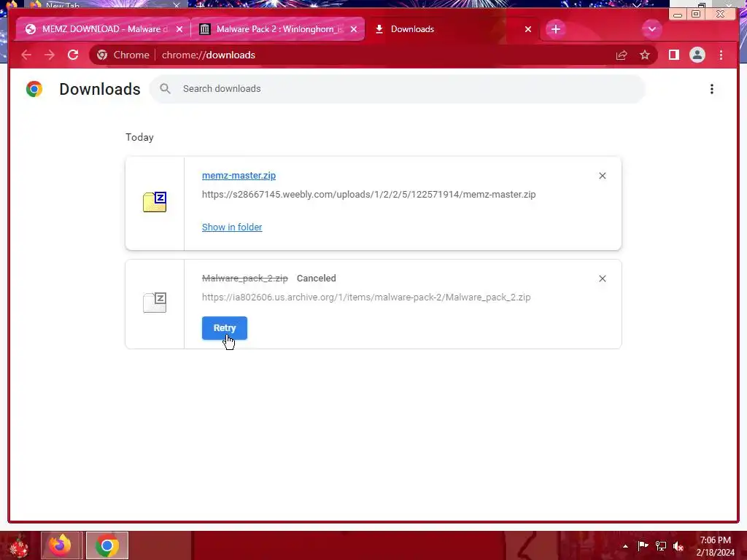The width and height of the screenshot is (747, 560).
Task: Open the network tray icon
Action: click(x=661, y=545)
